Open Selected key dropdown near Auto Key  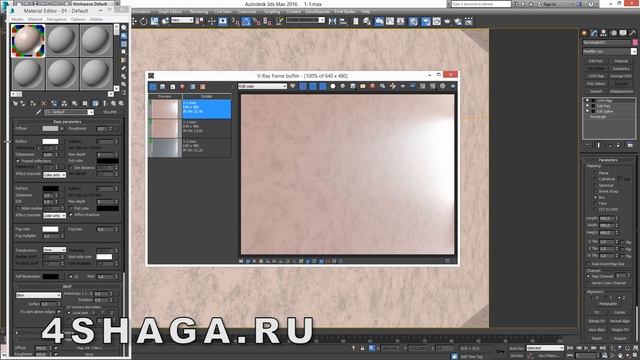[545, 348]
